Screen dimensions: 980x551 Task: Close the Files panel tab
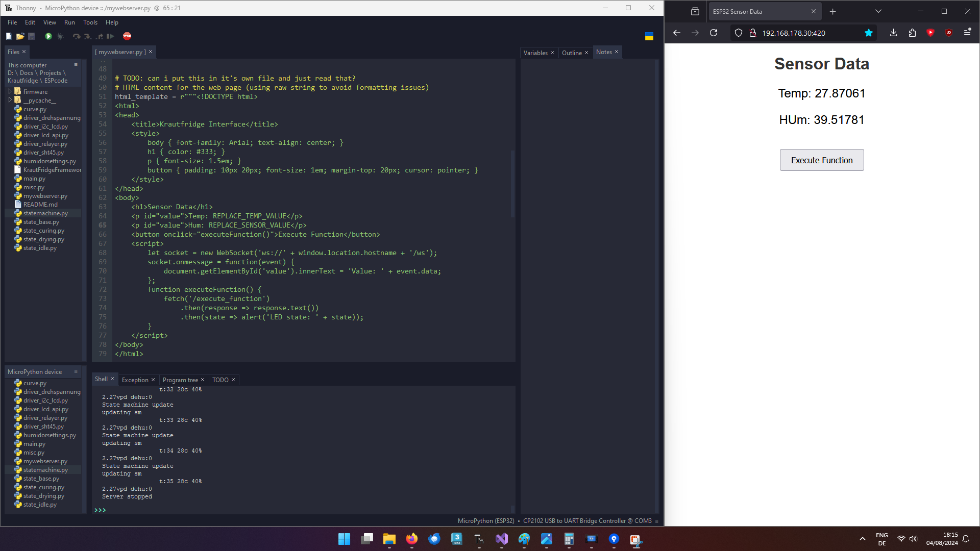[24, 52]
